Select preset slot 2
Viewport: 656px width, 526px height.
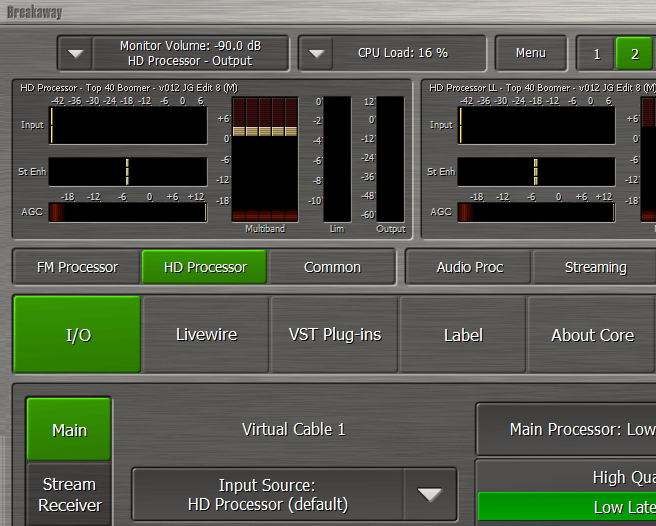pyautogui.click(x=634, y=54)
